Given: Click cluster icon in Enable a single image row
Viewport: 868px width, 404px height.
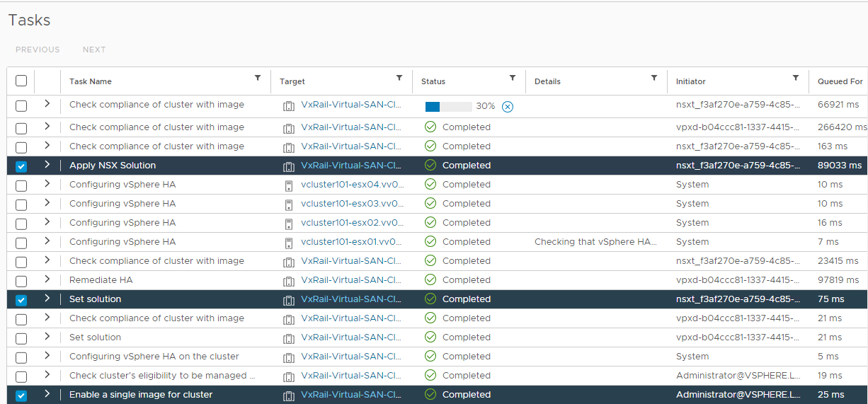Looking at the screenshot, I should [x=288, y=396].
